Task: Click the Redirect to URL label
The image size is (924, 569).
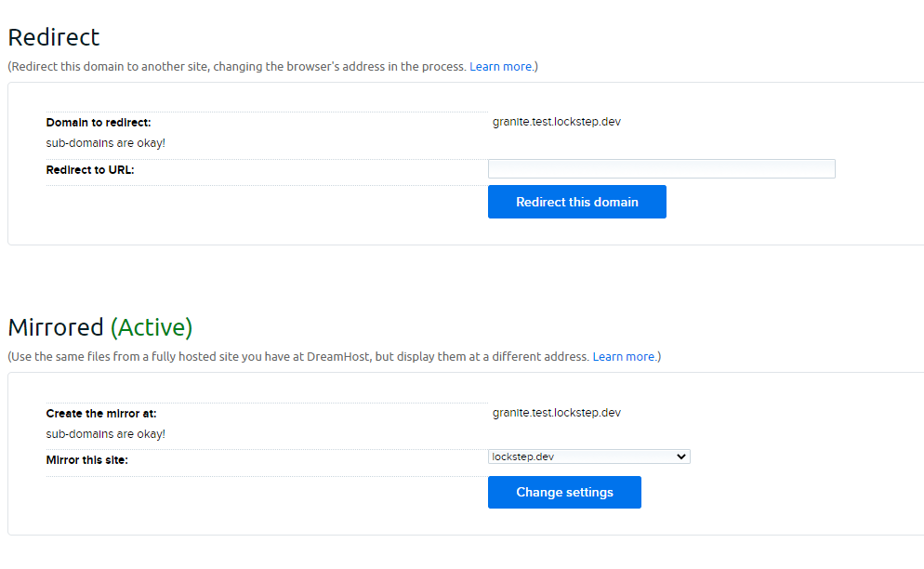Action: [x=90, y=170]
